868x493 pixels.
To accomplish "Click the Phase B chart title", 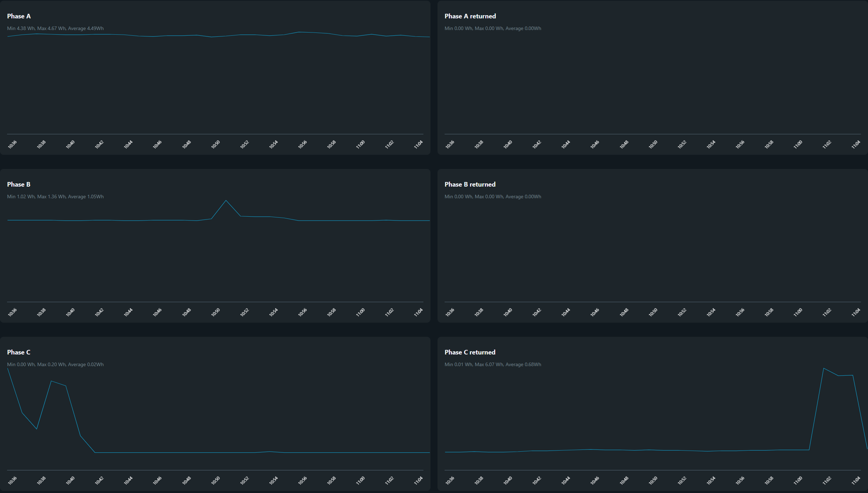I will point(18,184).
